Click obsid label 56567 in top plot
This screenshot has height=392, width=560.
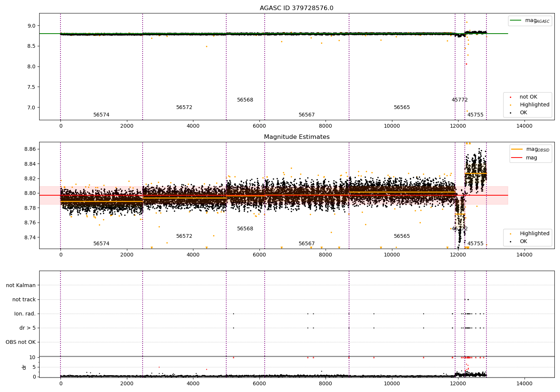click(x=307, y=115)
